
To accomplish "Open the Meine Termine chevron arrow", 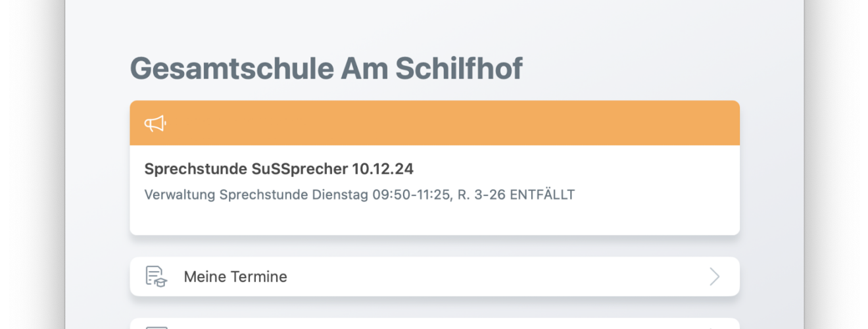I will point(715,276).
